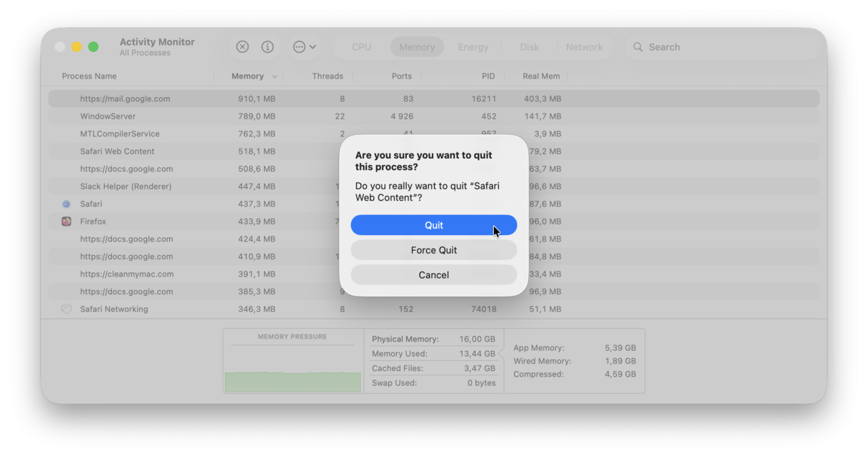The height and width of the screenshot is (458, 868).
Task: Open the Network tab
Action: [x=585, y=46]
